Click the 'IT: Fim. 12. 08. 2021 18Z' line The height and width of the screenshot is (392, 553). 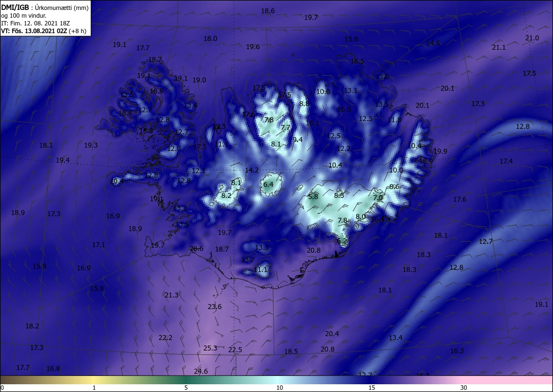tap(35, 23)
